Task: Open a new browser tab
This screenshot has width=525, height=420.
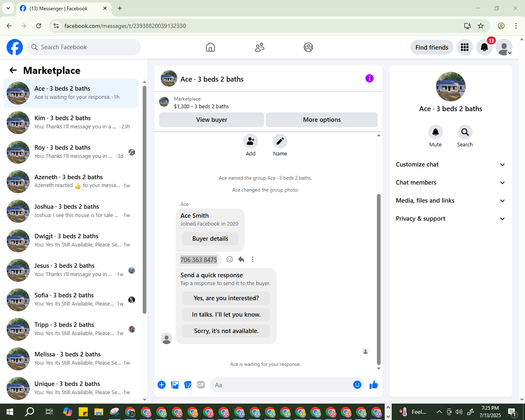Action: [120, 8]
